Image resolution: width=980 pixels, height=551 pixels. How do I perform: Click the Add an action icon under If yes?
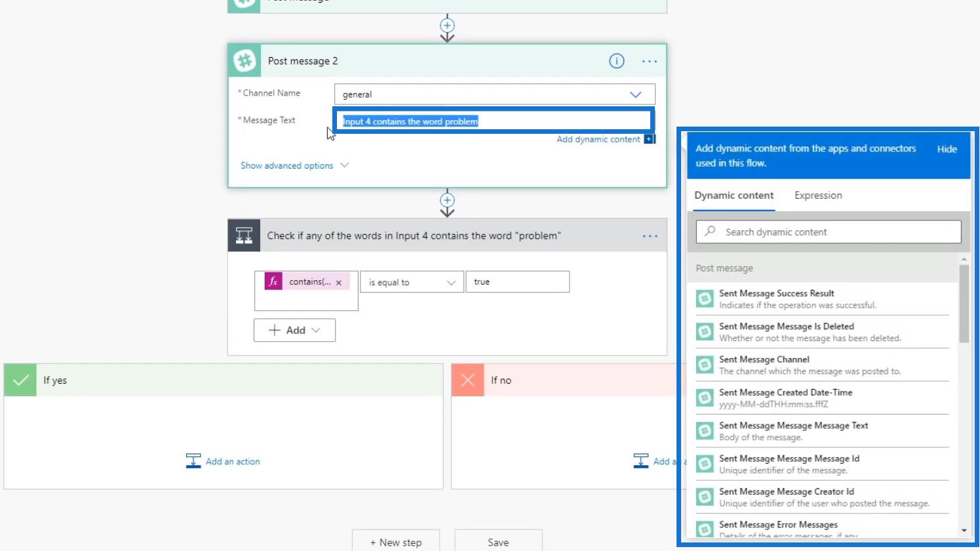(193, 461)
